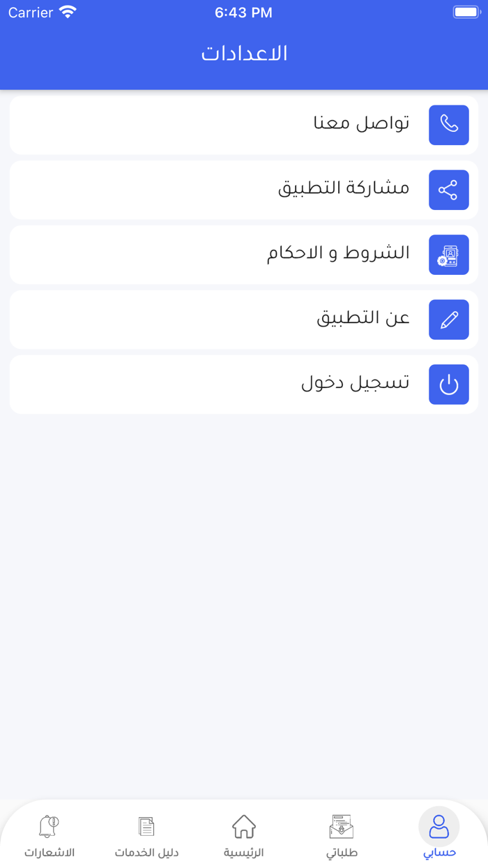Tap the Wi-Fi indicator in the status bar
This screenshot has width=488, height=868.
[67, 11]
